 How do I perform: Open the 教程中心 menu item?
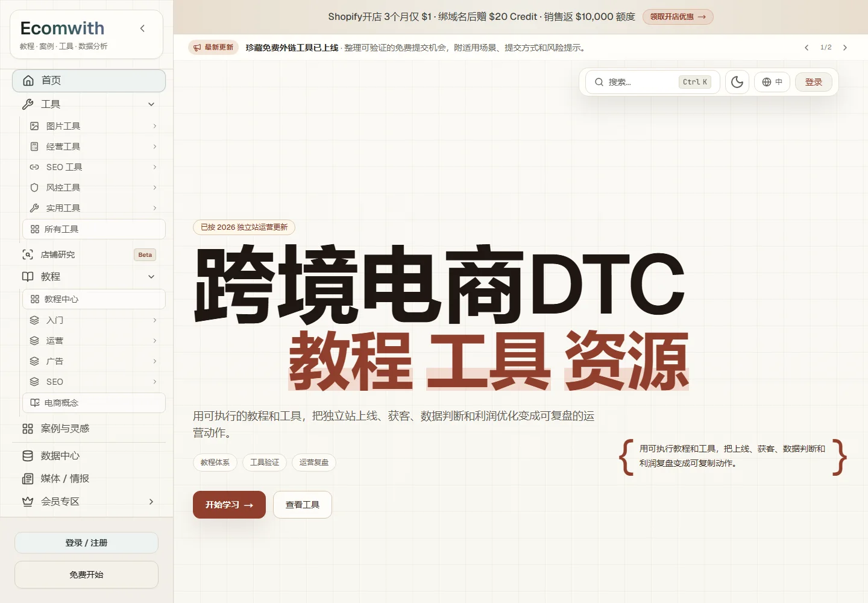(x=94, y=299)
